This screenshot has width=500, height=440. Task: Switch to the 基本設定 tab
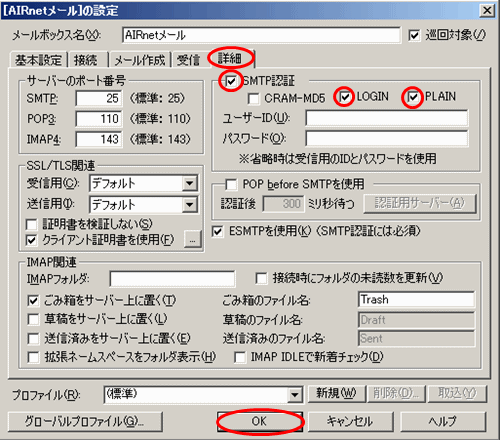(38, 60)
